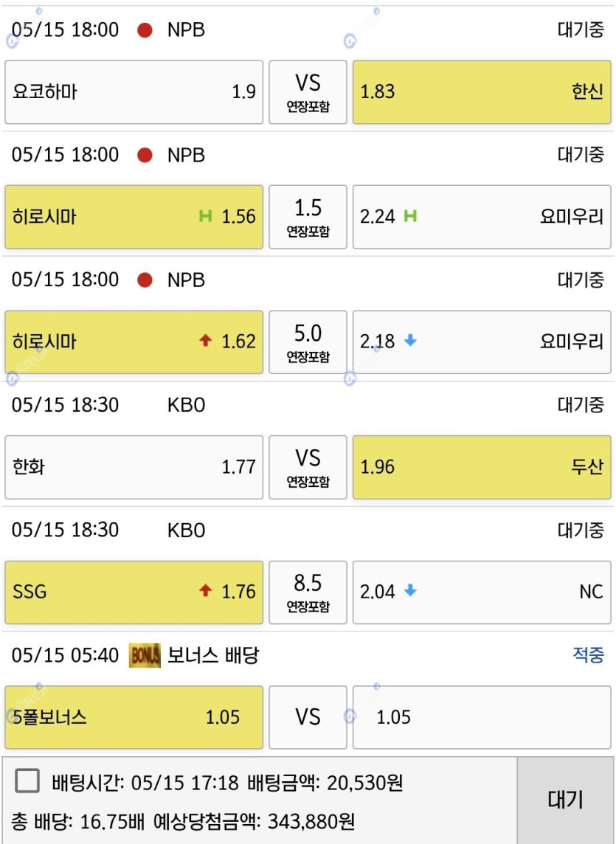The image size is (616, 844).
Task: Click the 적중 status link on bonus row
Action: [588, 655]
